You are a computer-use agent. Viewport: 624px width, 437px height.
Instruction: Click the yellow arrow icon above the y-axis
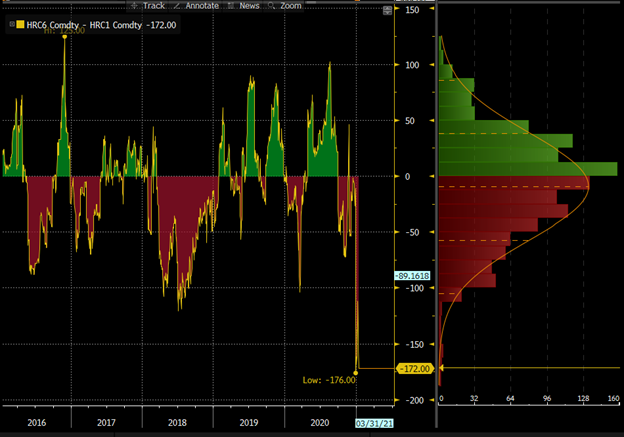click(x=385, y=11)
